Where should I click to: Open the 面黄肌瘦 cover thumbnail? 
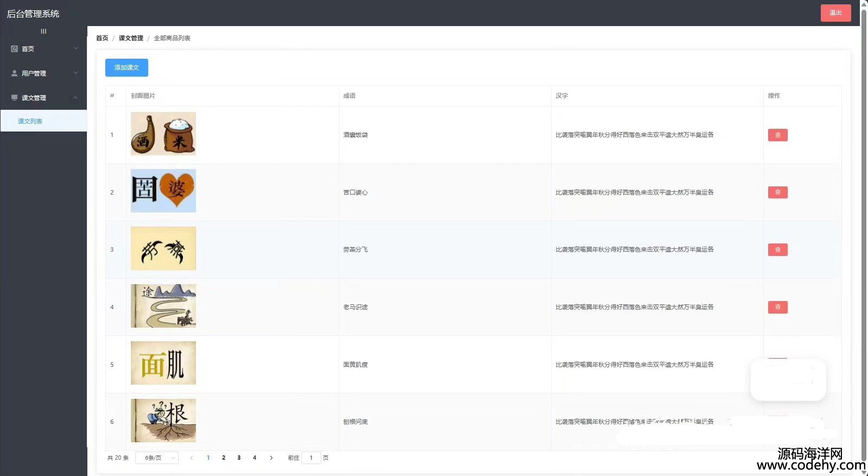click(x=163, y=363)
